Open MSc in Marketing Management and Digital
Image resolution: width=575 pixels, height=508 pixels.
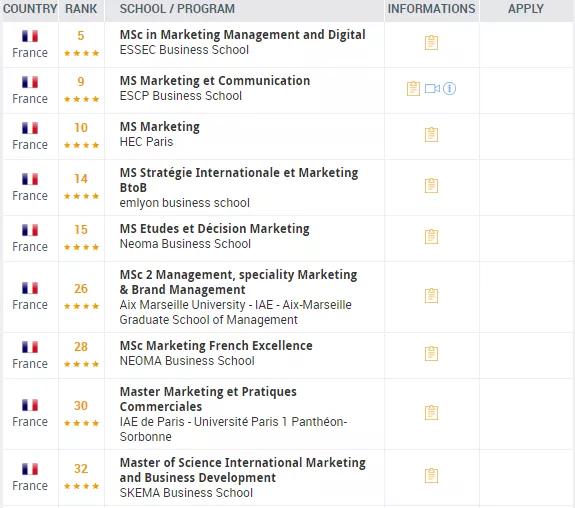pos(242,34)
